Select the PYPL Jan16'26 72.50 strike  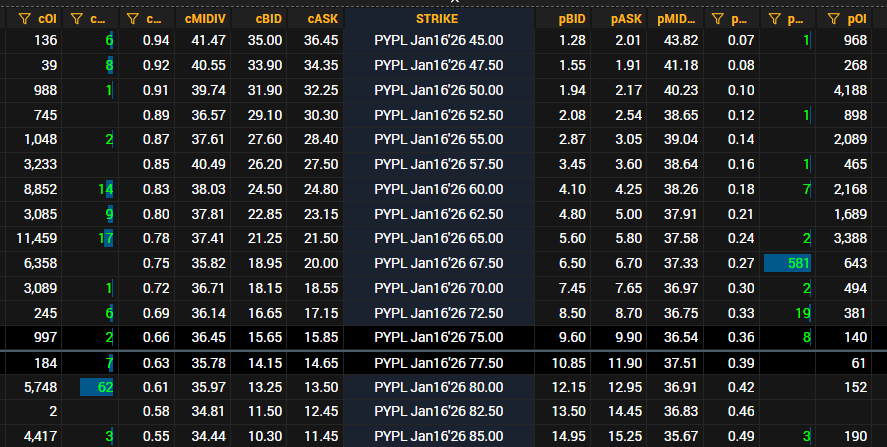[x=438, y=313]
